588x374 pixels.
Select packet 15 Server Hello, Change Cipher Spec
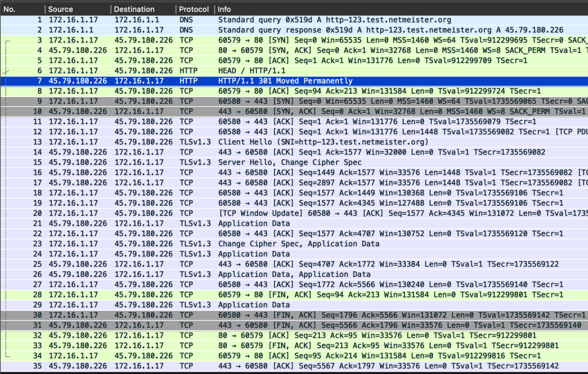294,162
